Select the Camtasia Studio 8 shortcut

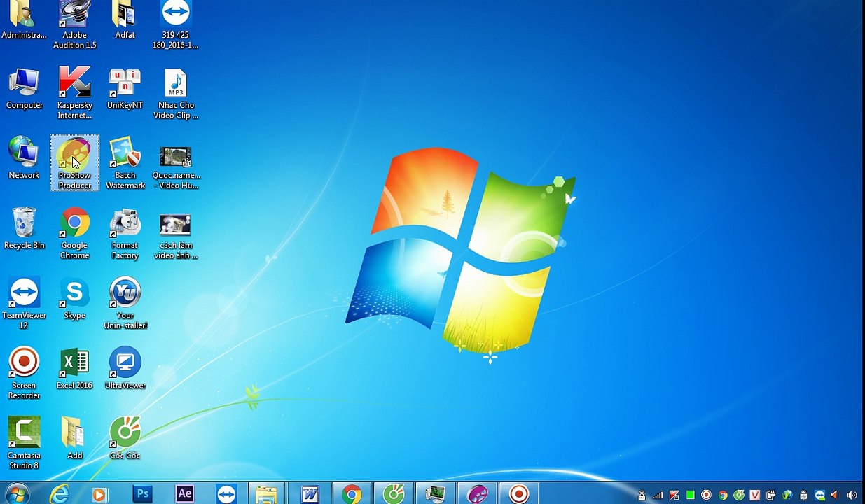[x=24, y=444]
